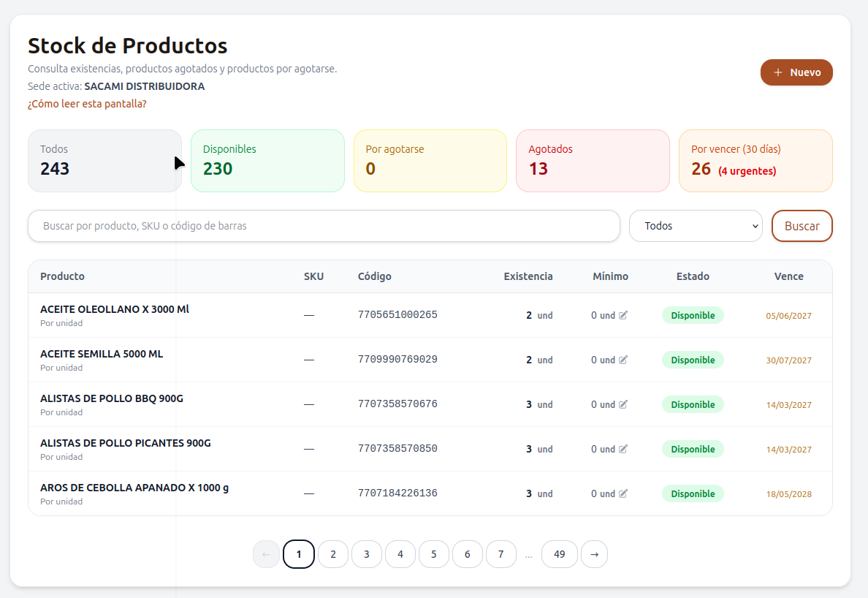Click the Vence column header
Image resolution: width=868 pixels, height=598 pixels.
coord(789,276)
